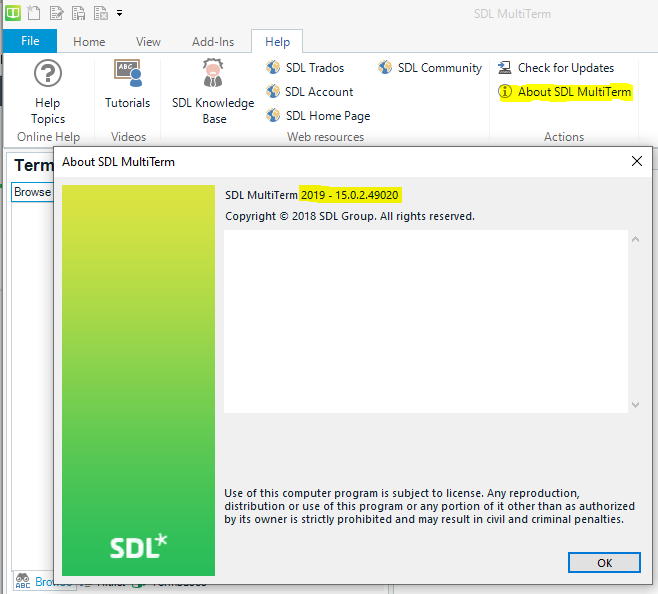Click Check for Updates label
The width and height of the screenshot is (658, 594).
click(566, 68)
